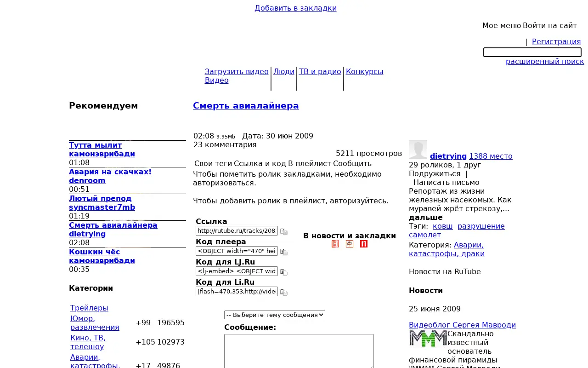Switch to the 'Ссылка и код' tab
Viewport: 588px width, 368px height.
[x=260, y=164]
